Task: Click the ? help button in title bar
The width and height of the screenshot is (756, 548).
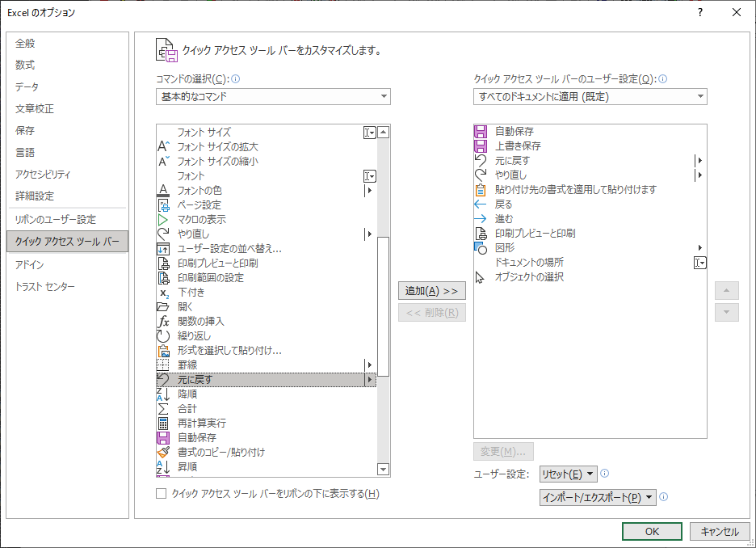Action: 700,13
